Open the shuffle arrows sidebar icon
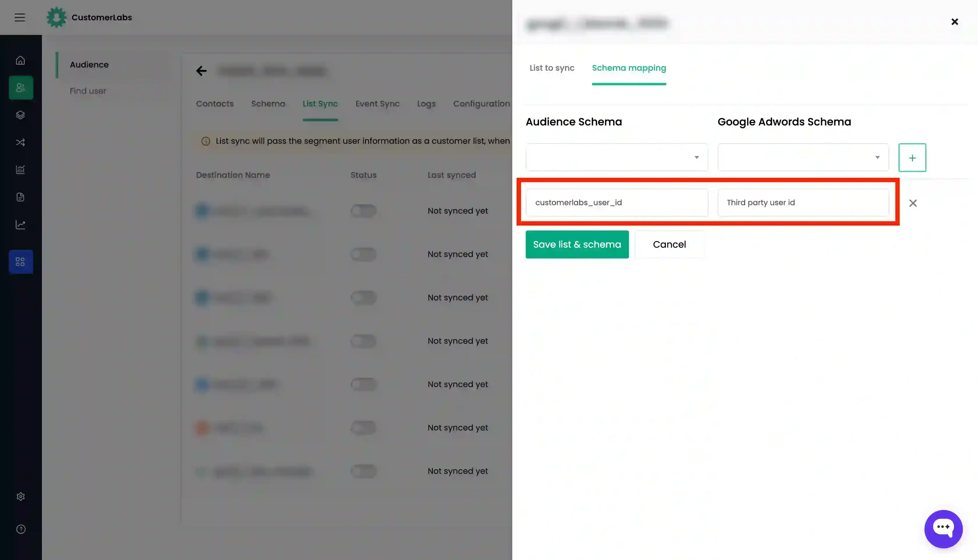Image resolution: width=978 pixels, height=560 pixels. 20,142
